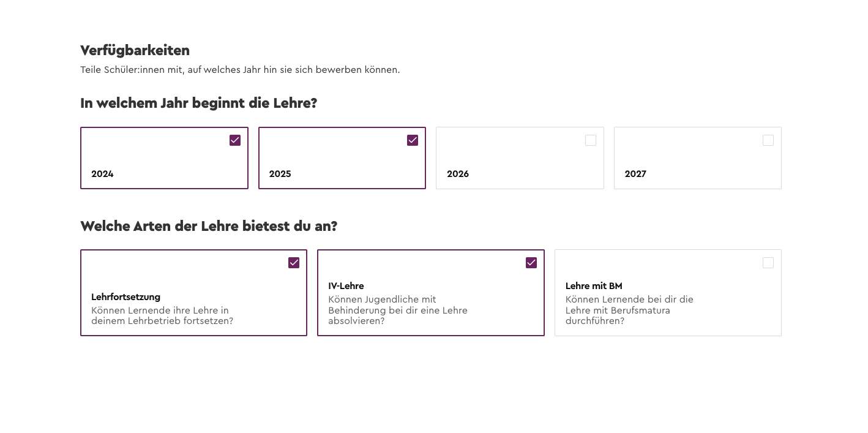The width and height of the screenshot is (868, 433).
Task: Click the description about continuing Lehre in Lehrbetrieb
Action: click(x=162, y=315)
